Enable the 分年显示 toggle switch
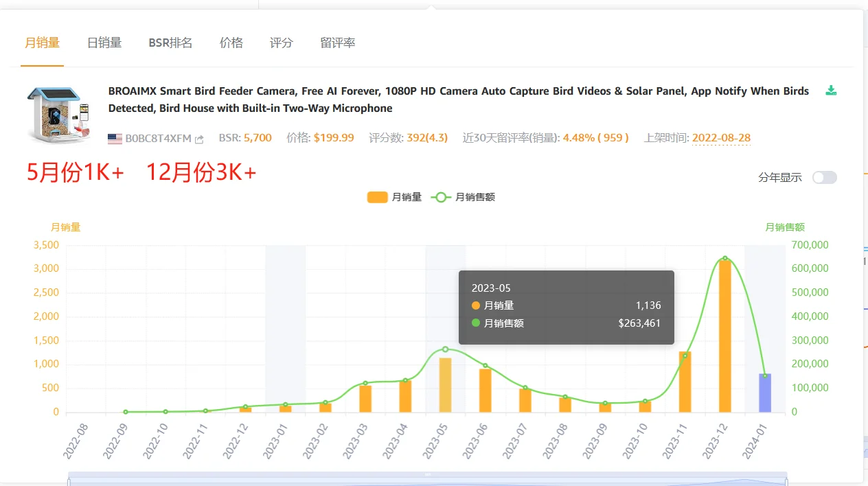The image size is (868, 486). click(823, 177)
